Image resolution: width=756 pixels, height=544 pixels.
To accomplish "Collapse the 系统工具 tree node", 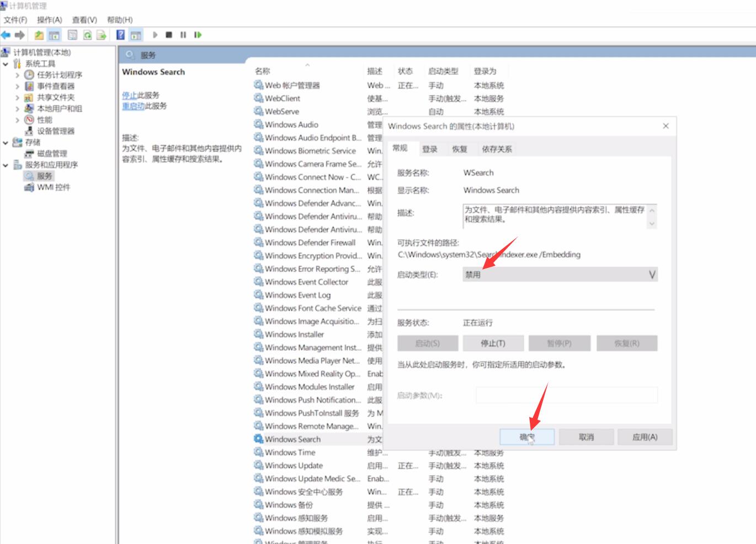I will (6, 64).
